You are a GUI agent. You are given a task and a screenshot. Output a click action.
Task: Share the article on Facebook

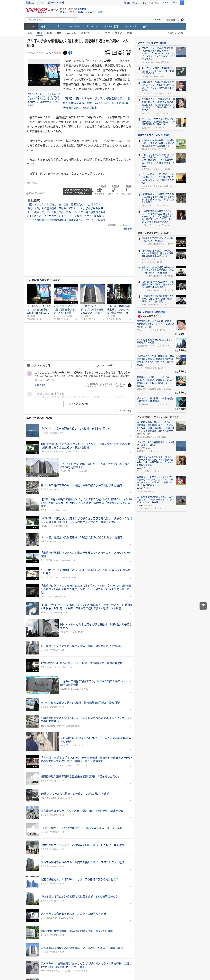[x=70, y=53]
